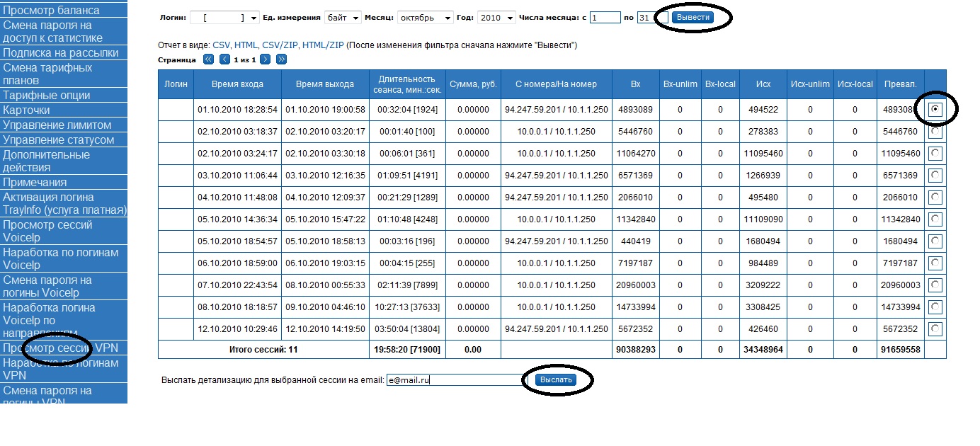980x446 pixels.
Task: Click the previous page arrow icon
Action: [x=224, y=59]
